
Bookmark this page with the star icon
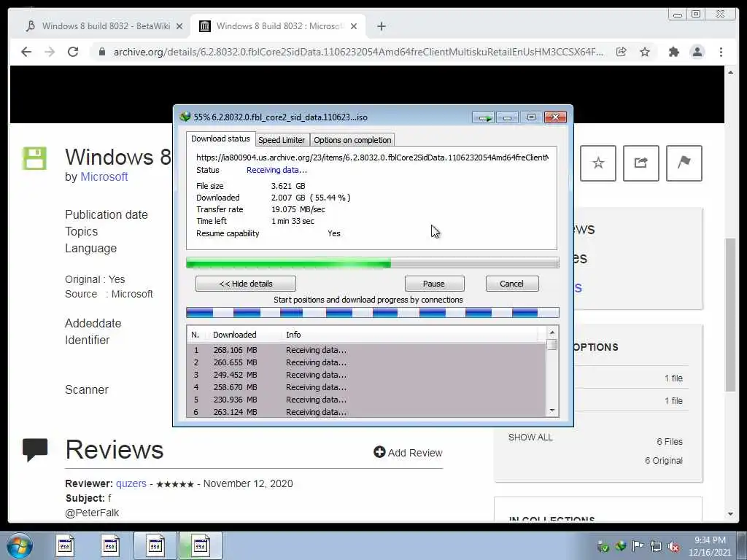coord(645,52)
